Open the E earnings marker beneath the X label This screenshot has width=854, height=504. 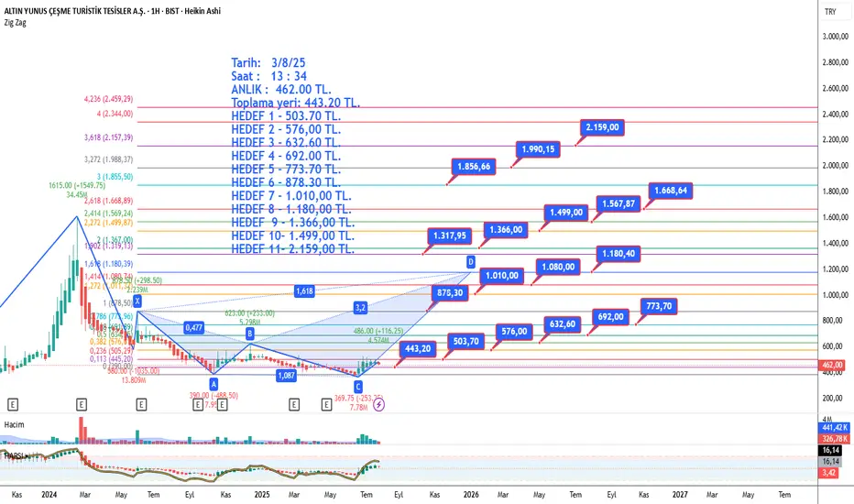pyautogui.click(x=141, y=405)
